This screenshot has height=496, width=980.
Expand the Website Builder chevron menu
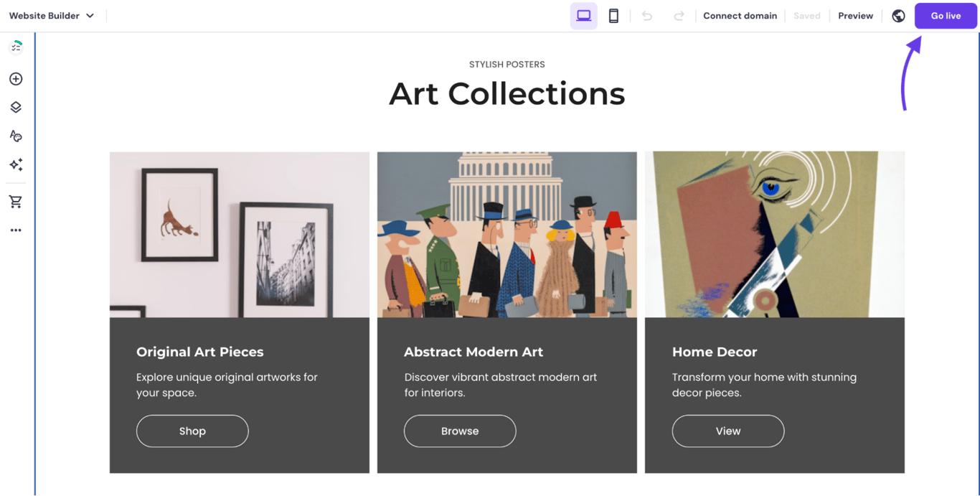coord(88,14)
